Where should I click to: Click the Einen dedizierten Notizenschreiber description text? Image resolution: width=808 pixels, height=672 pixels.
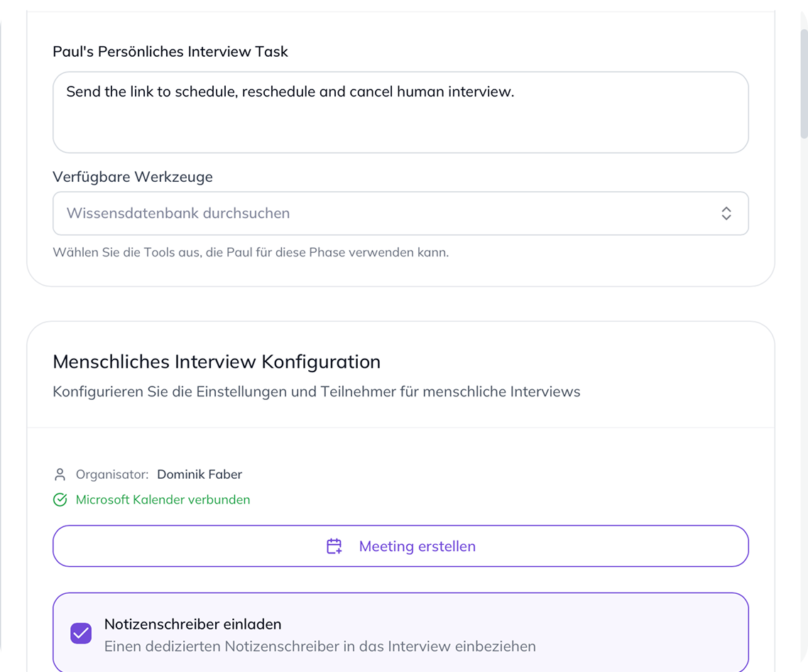[x=320, y=646]
